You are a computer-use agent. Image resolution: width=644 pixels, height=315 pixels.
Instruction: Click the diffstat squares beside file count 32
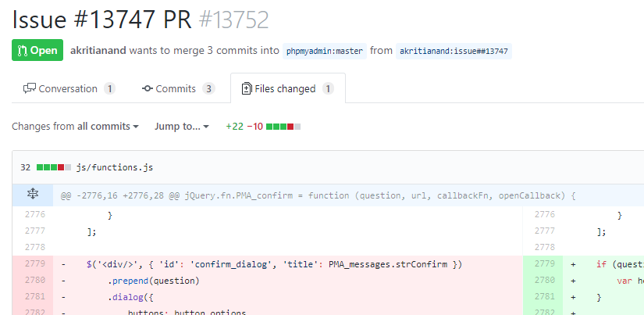pyautogui.click(x=54, y=167)
